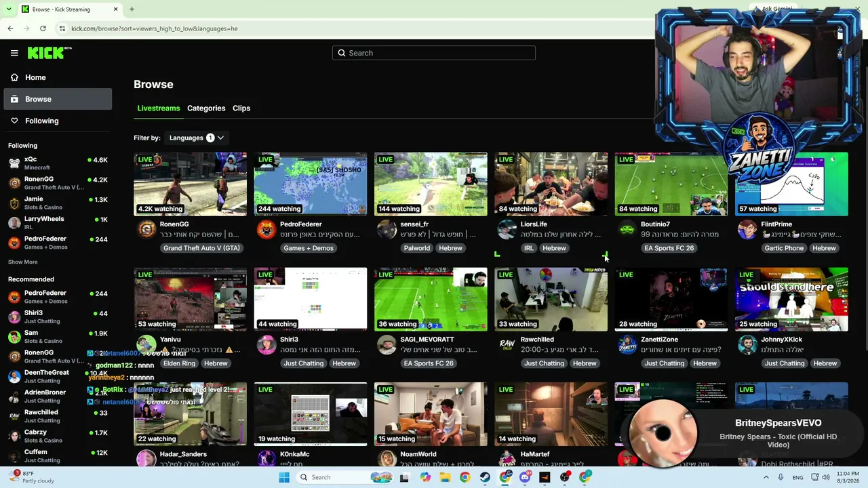The height and width of the screenshot is (488, 868).
Task: Select Browse in the sidebar
Action: (x=58, y=99)
